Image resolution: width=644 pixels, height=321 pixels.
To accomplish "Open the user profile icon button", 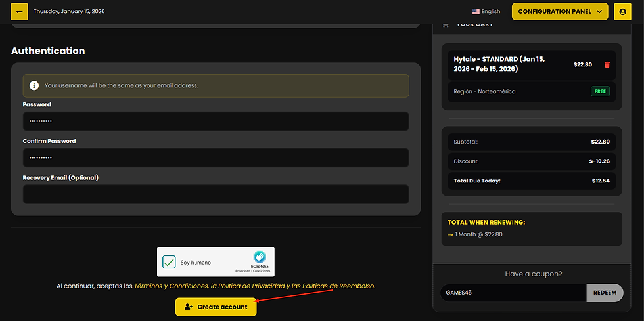I will [622, 12].
